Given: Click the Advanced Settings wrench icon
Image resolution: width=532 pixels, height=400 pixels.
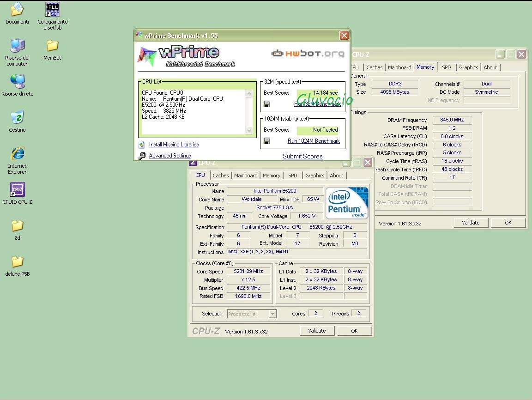Looking at the screenshot, I should click(142, 156).
